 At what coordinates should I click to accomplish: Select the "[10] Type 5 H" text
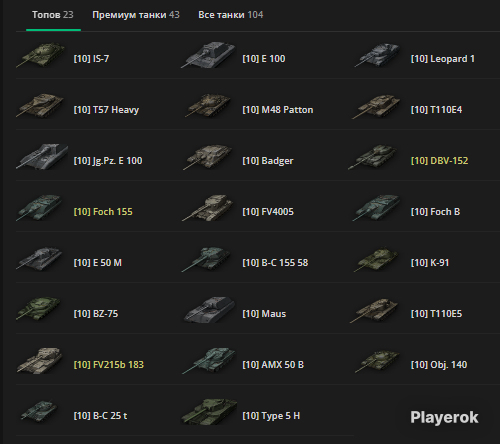[x=271, y=416]
